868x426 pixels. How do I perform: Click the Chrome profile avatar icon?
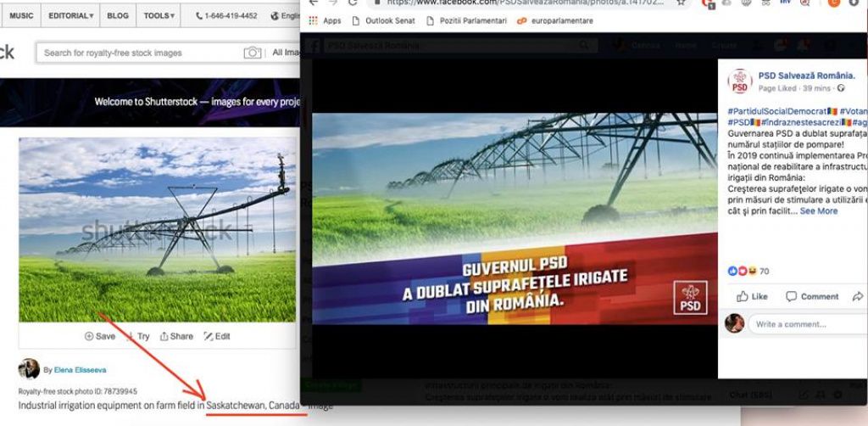pyautogui.click(x=834, y=3)
